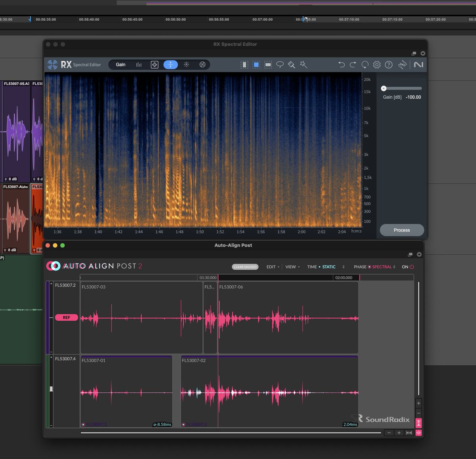476x459 pixels.
Task: Click Clear Unused in Auto-Align Post
Action: 245,267
